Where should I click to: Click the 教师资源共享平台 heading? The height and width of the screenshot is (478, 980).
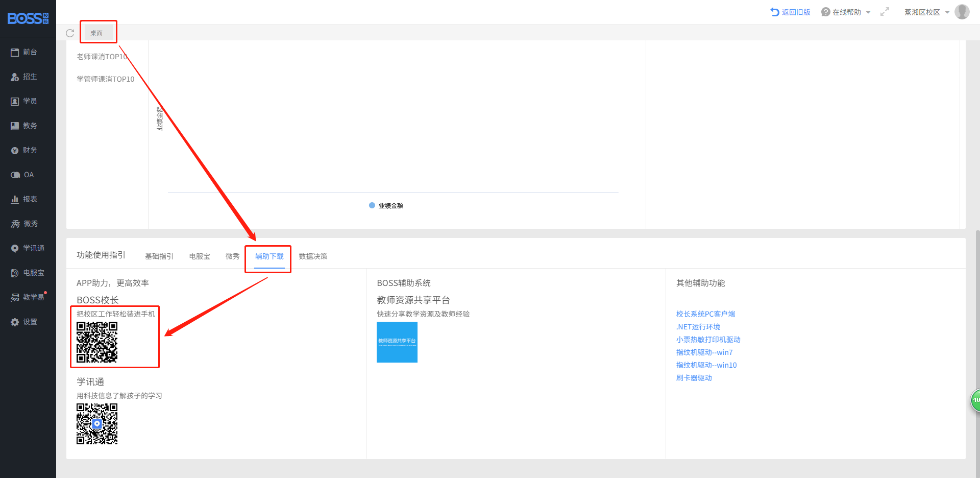pos(413,300)
